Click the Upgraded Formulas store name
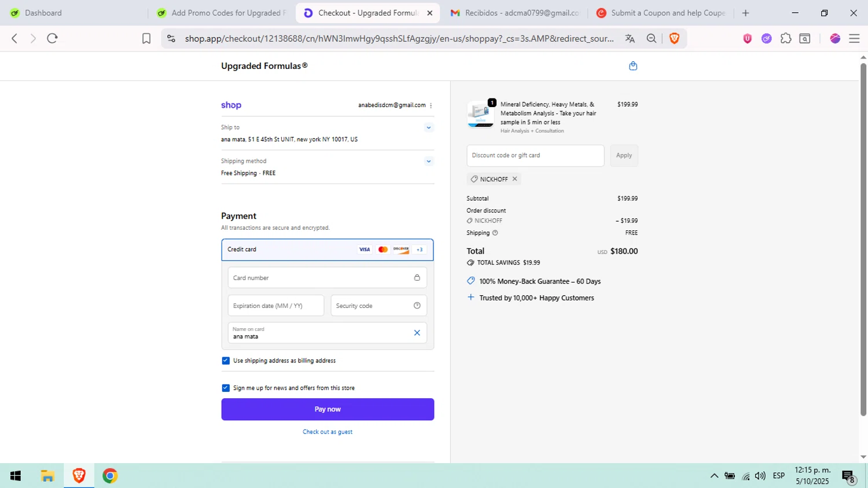868x488 pixels. click(264, 66)
